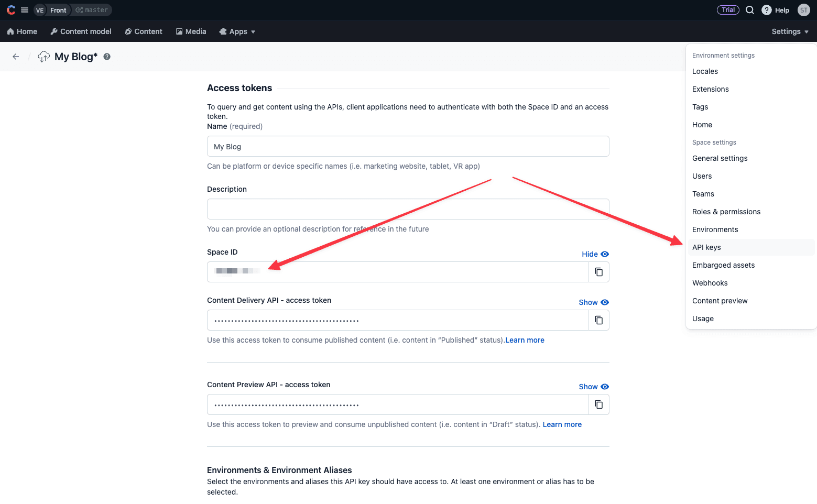Show the Content Preview API token
Image resolution: width=817 pixels, height=504 pixels.
click(x=593, y=387)
